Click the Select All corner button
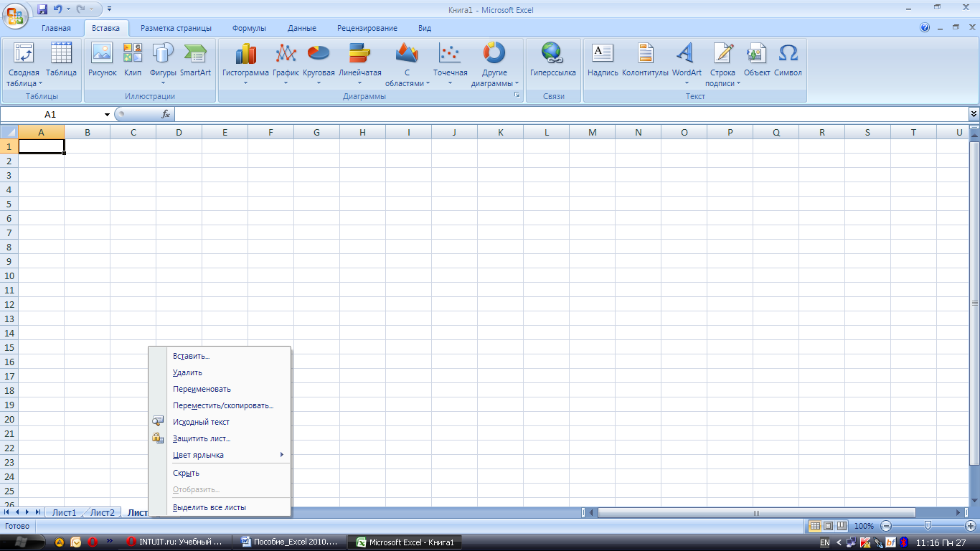980x551 pixels. click(x=9, y=132)
